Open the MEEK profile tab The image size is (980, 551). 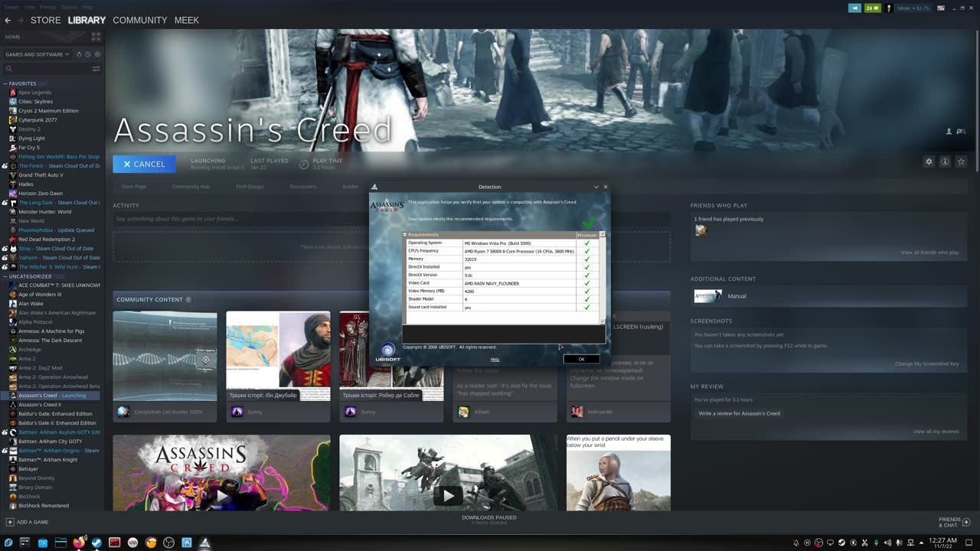186,21
